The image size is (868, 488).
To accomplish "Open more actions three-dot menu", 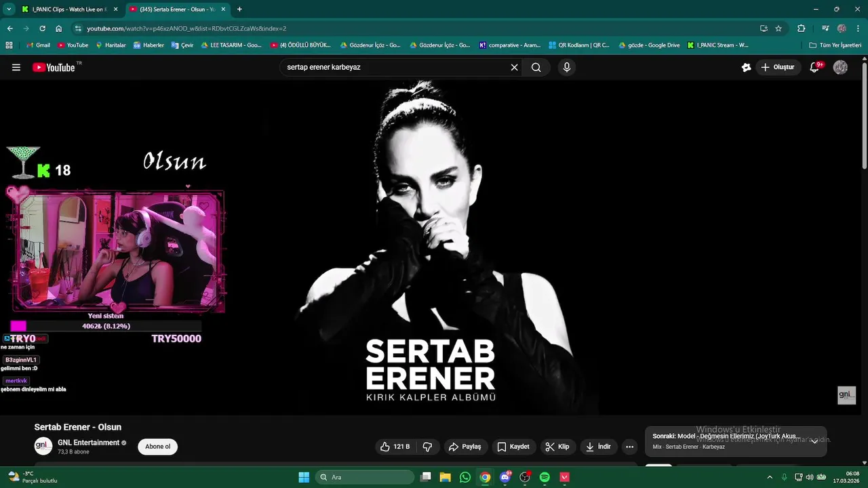I will (629, 447).
